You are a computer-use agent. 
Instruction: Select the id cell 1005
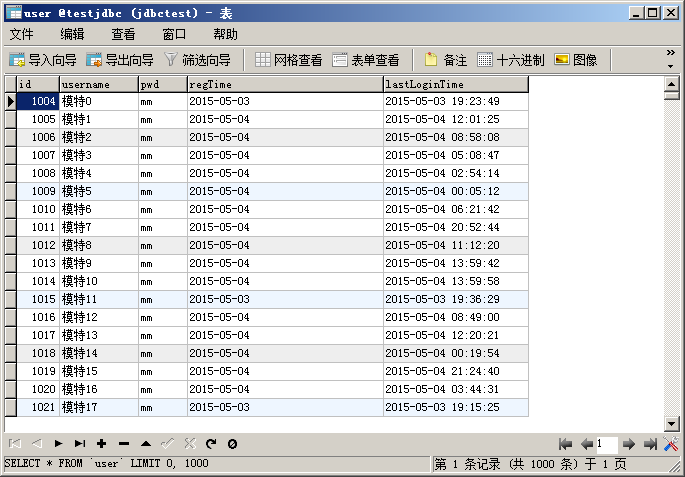pyautogui.click(x=38, y=119)
